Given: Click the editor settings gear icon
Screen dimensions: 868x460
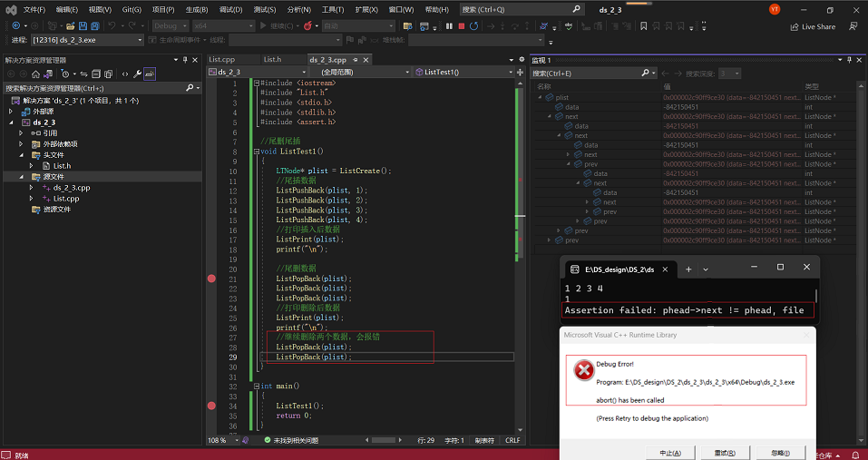Looking at the screenshot, I should coord(521,59).
